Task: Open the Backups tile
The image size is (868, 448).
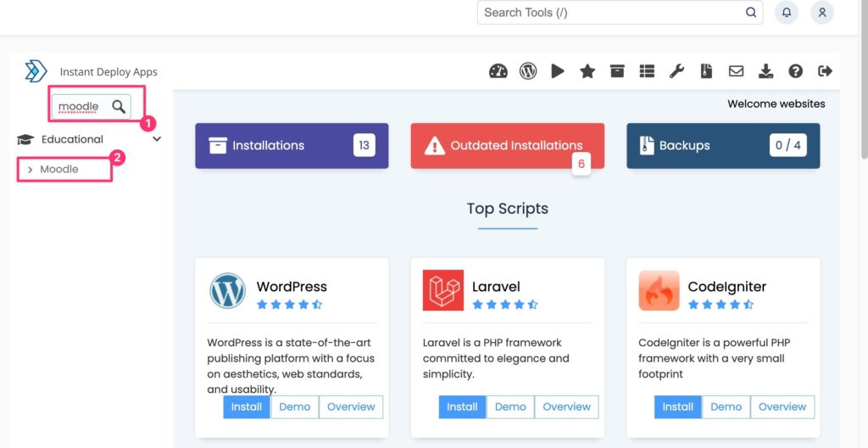Action: [x=723, y=146]
